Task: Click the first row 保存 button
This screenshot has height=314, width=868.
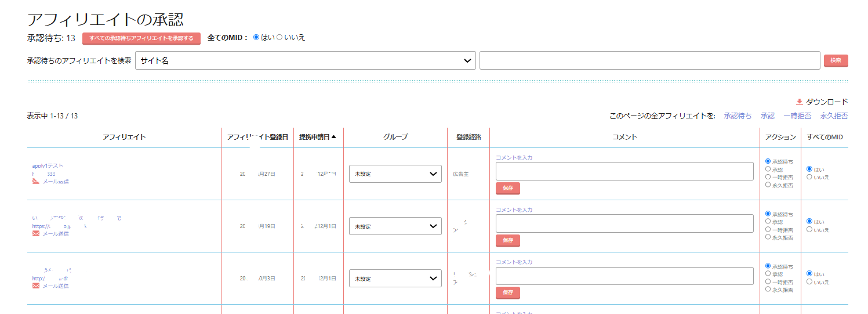Action: click(508, 188)
